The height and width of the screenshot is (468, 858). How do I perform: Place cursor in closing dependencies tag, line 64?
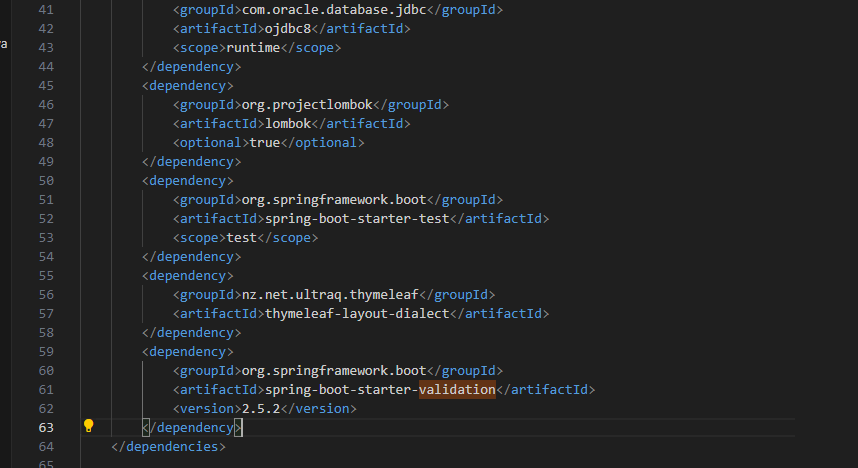(169, 447)
